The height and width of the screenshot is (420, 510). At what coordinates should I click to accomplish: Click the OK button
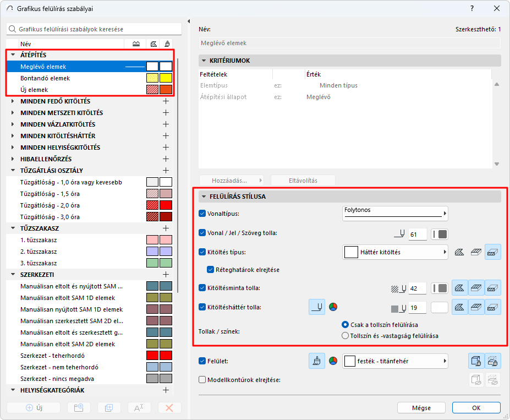pos(476,408)
